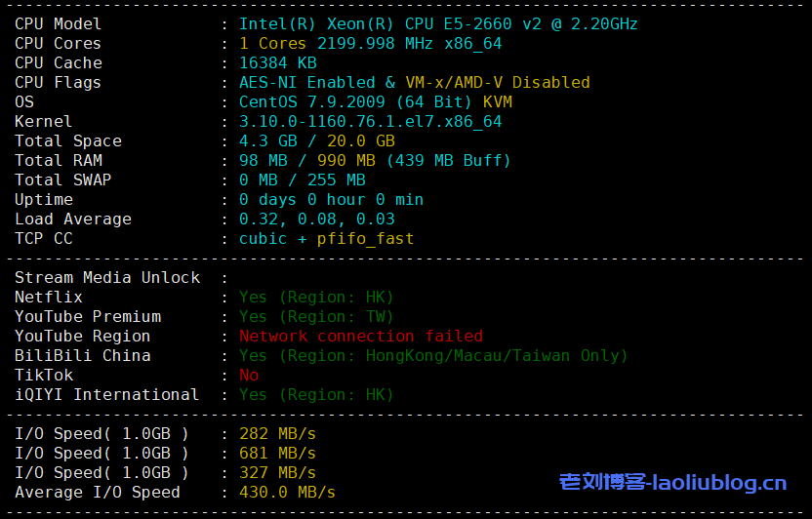Viewport: 812px width, 519px height.
Task: Click the Stream Media Unlock heading
Action: 107,277
